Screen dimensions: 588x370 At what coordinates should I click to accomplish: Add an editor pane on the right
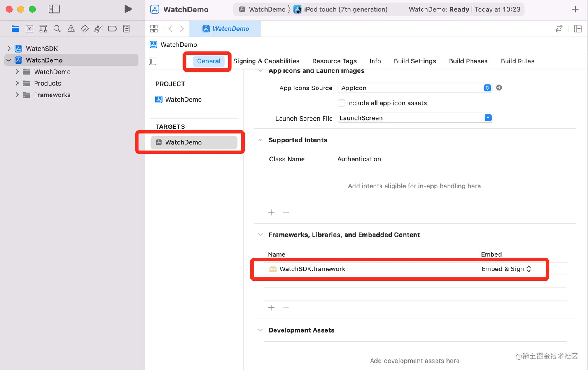(578, 28)
